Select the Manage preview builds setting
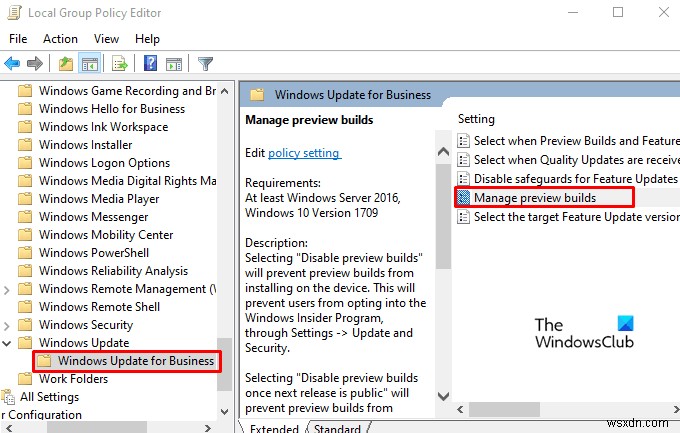The image size is (680, 433). click(535, 198)
